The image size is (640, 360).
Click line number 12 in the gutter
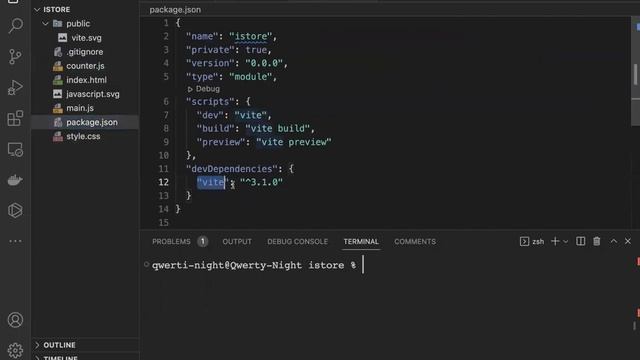pyautogui.click(x=164, y=182)
